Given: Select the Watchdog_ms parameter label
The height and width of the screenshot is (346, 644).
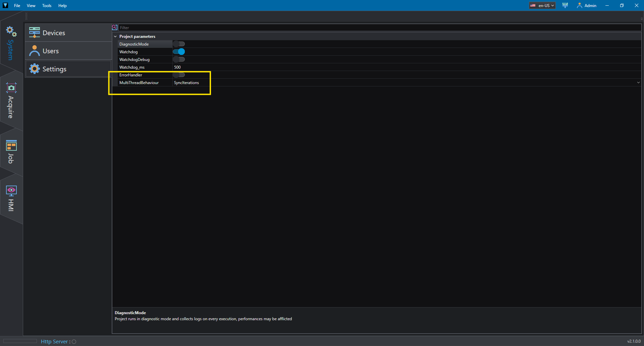Looking at the screenshot, I should [132, 67].
